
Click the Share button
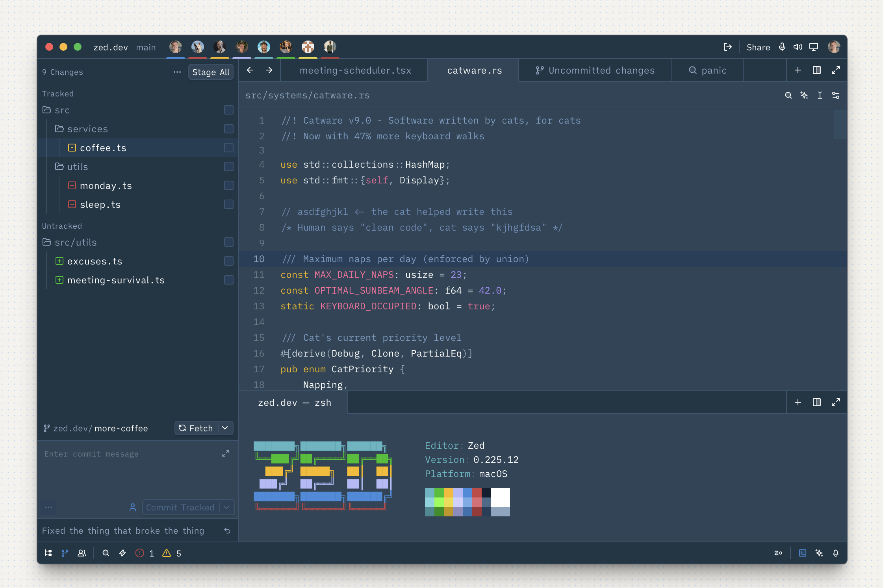[758, 47]
